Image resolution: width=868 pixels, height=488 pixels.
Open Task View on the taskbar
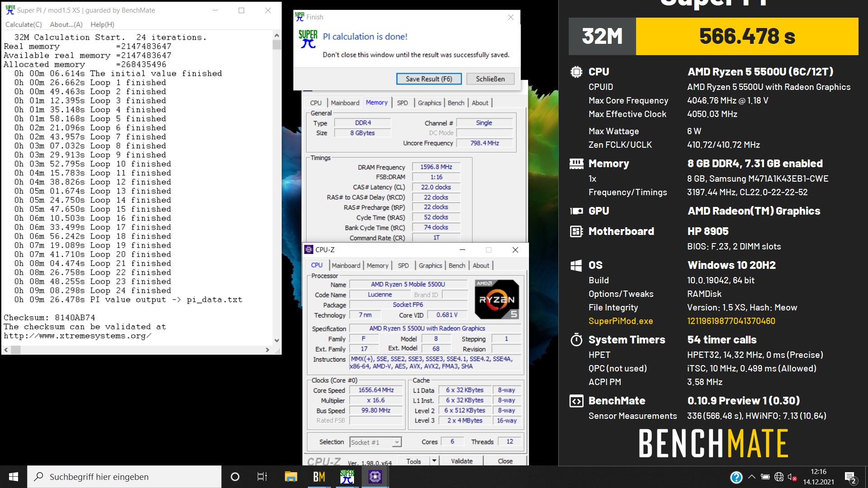pyautogui.click(x=262, y=477)
